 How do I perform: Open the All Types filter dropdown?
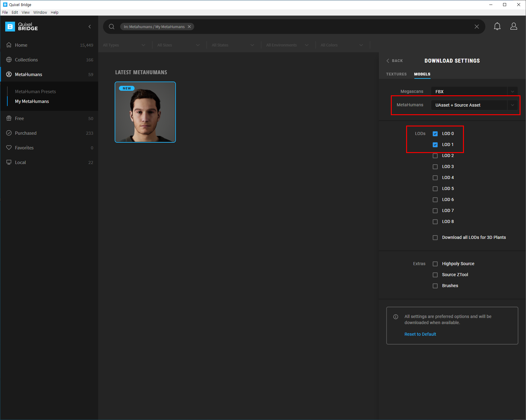point(124,45)
